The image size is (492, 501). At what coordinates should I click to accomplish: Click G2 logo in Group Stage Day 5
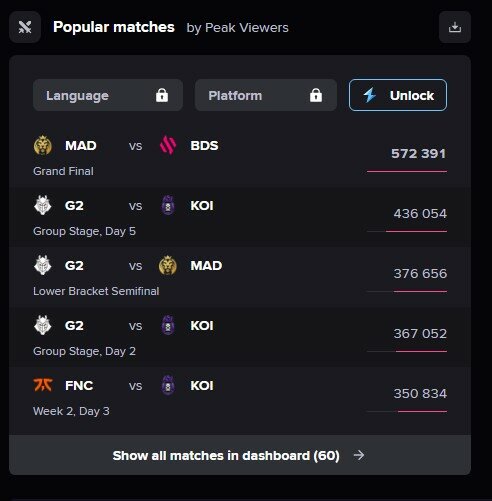(x=43, y=205)
